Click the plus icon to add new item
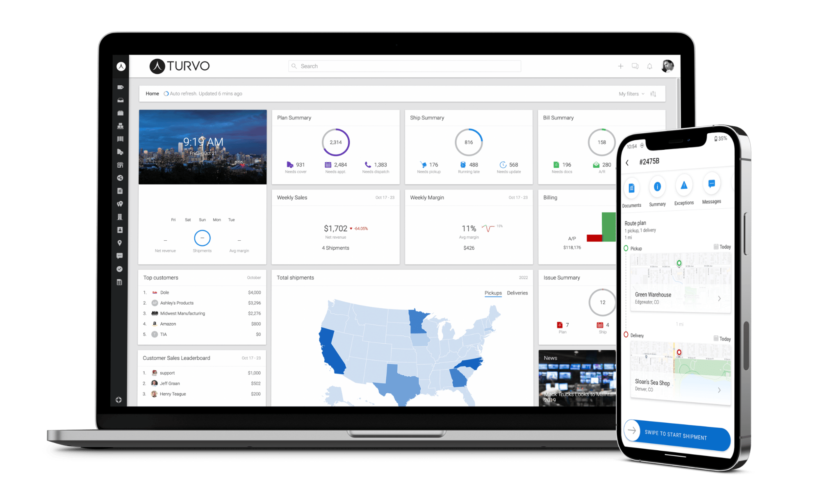This screenshot has width=820, height=504. pos(620,66)
